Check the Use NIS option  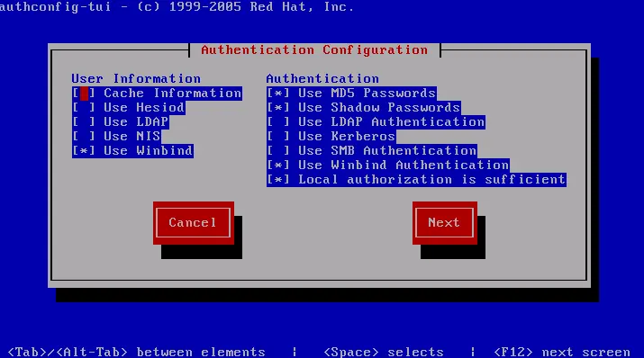(x=116, y=136)
